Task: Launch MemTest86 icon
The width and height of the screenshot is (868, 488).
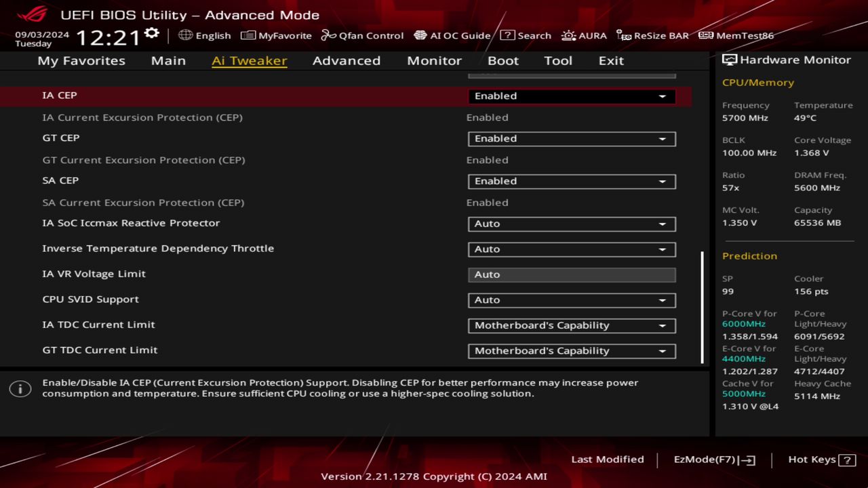Action: tap(706, 35)
